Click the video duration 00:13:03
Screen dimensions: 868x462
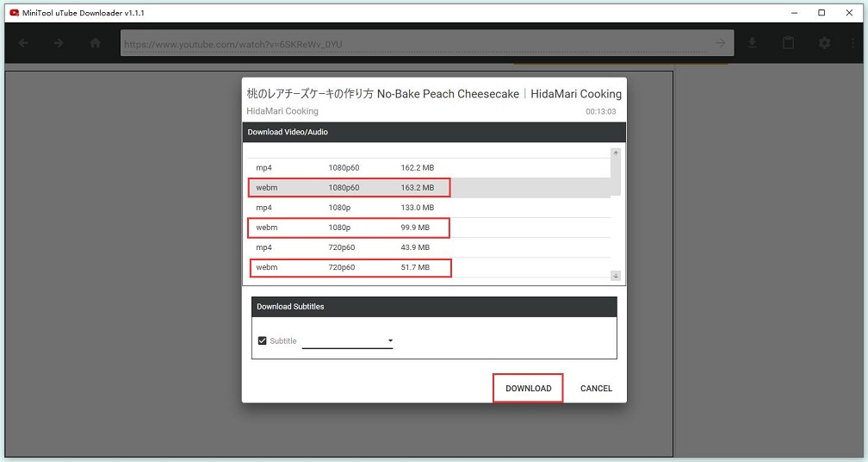(x=601, y=112)
